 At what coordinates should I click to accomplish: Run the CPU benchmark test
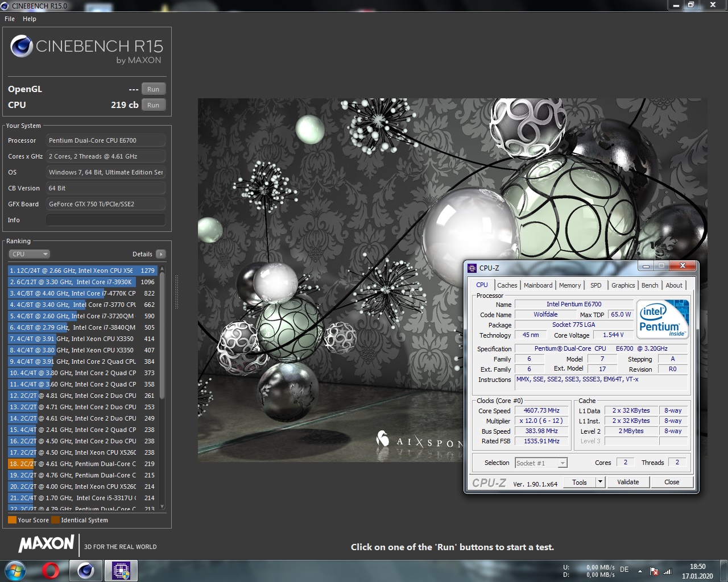tap(154, 105)
